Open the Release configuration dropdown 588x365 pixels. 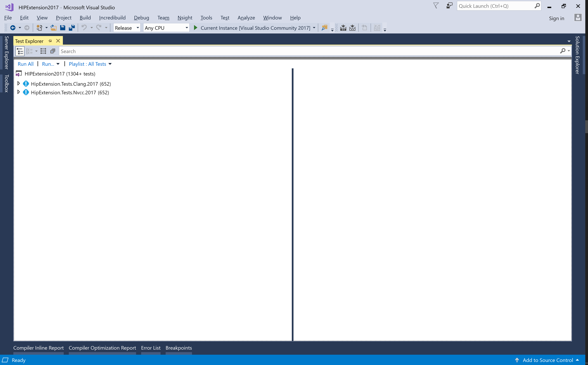pos(126,28)
